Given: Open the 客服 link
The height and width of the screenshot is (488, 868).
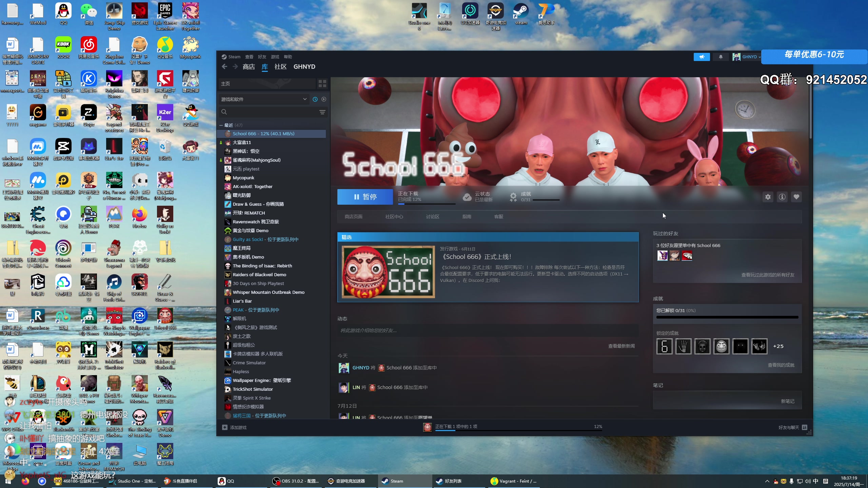Looking at the screenshot, I should [x=499, y=217].
